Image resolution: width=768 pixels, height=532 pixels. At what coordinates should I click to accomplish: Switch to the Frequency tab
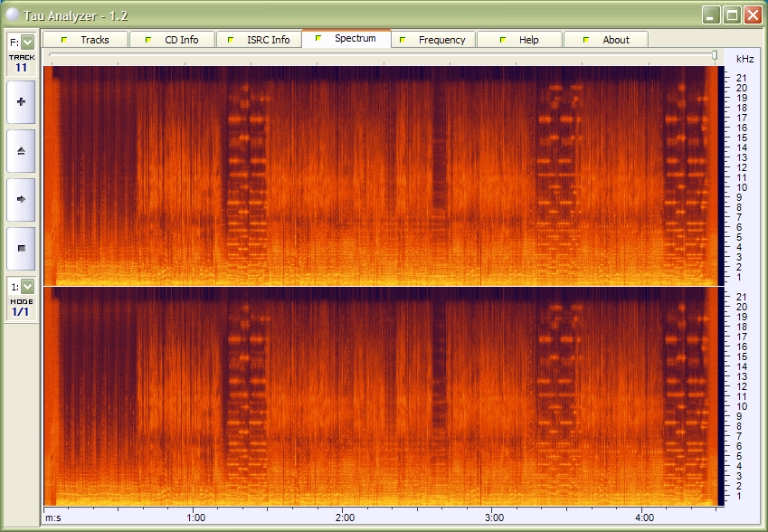(x=433, y=40)
